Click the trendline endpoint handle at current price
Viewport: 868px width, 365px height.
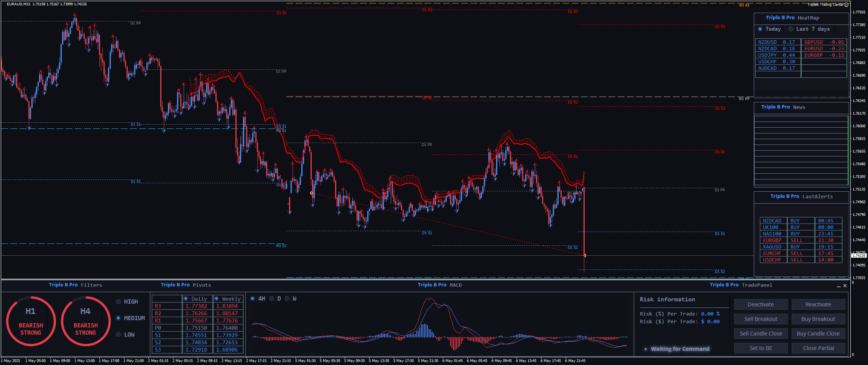pos(584,255)
